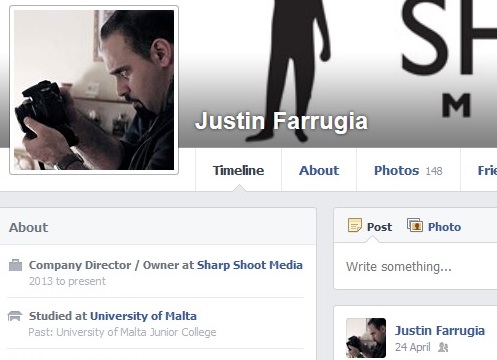Focus the Write something text box
The image size is (497, 360).
coord(415,267)
